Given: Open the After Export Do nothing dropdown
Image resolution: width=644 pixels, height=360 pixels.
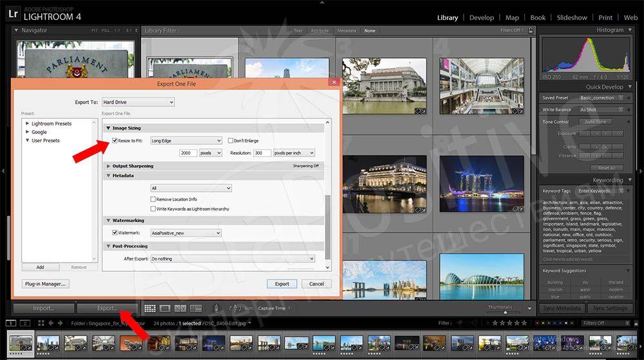Looking at the screenshot, I should point(232,259).
